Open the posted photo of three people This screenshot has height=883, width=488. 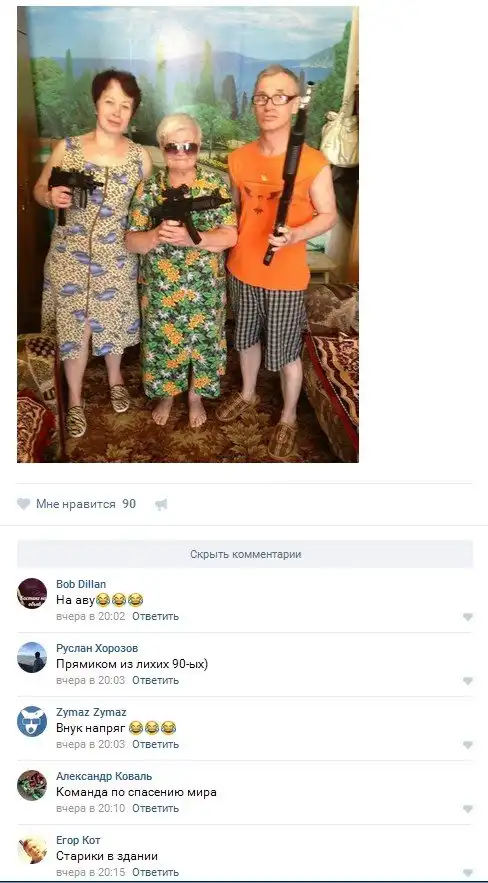(187, 234)
